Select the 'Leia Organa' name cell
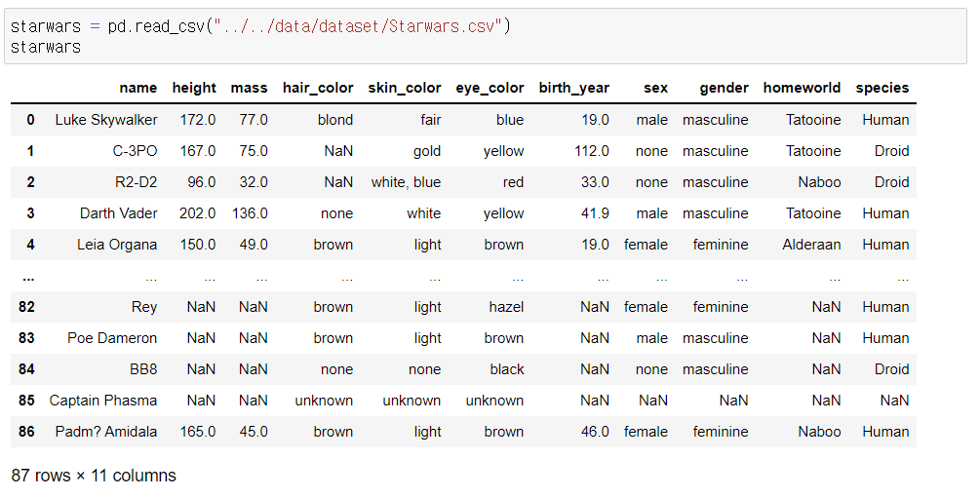Viewport: 980px width, 498px height. coord(117,245)
